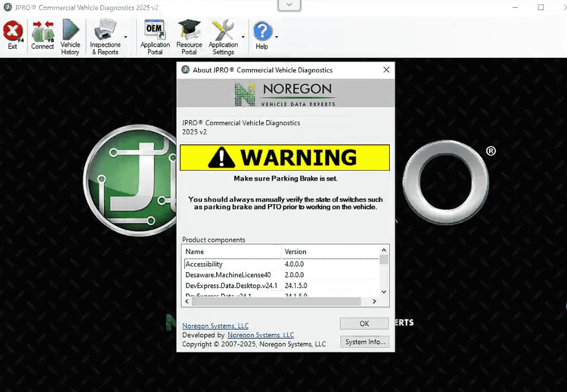Viewport: 567px width, 392px height.
Task: Click the chevron tab at top center
Action: click(x=290, y=5)
